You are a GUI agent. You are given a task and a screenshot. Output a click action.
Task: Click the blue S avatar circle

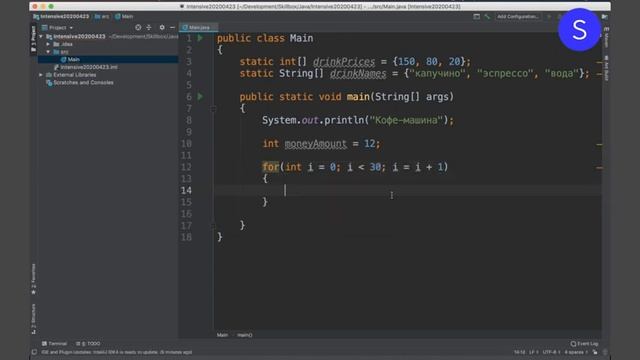[579, 29]
